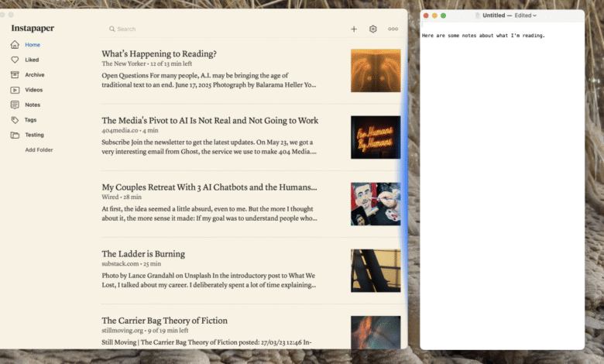Click the 'Wired · 28 min' source line
604x364 pixels.
122,197
